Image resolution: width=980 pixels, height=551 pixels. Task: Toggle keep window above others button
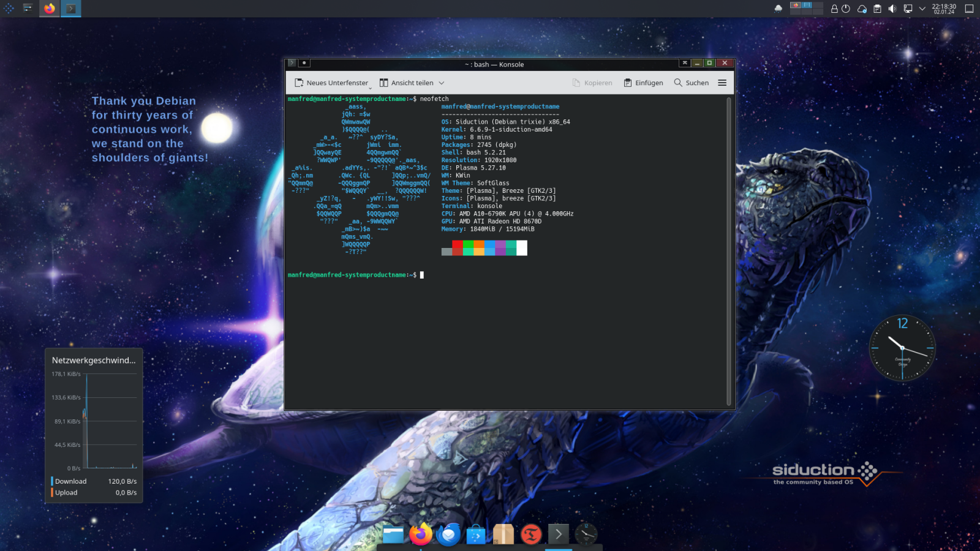coord(684,63)
